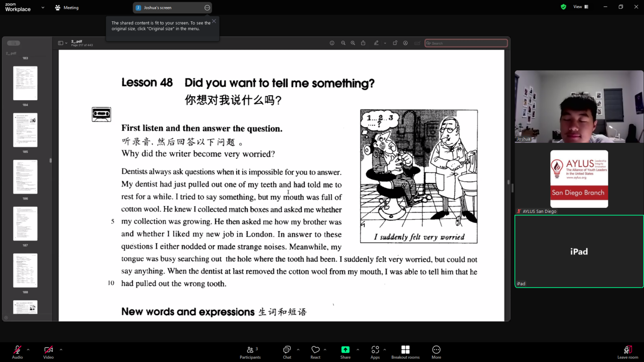Screen dimensions: 644x362
Task: Click the markup toolbar icon
Action: [405, 43]
